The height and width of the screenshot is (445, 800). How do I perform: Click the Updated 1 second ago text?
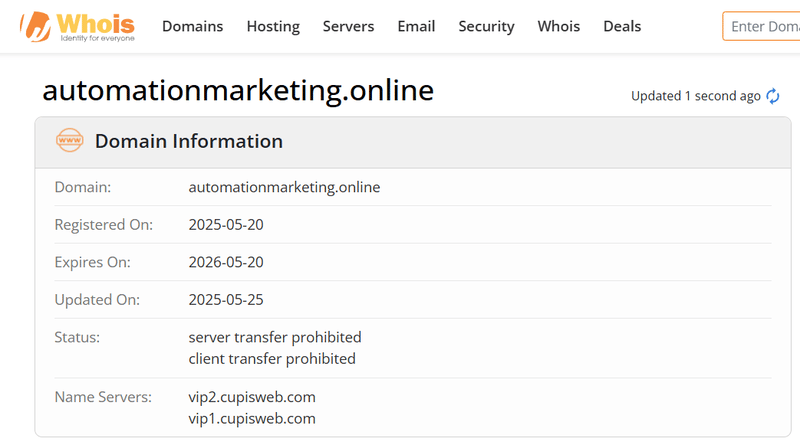click(695, 96)
